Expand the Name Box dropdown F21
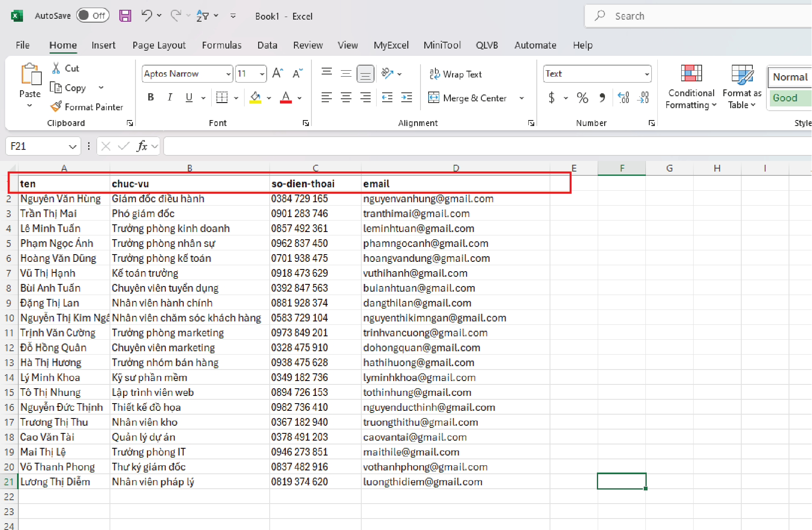812x530 pixels. click(72, 146)
